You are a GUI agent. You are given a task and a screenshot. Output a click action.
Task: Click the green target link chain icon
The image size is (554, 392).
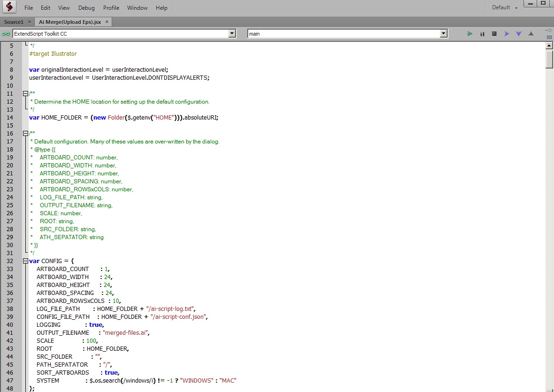pyautogui.click(x=6, y=34)
